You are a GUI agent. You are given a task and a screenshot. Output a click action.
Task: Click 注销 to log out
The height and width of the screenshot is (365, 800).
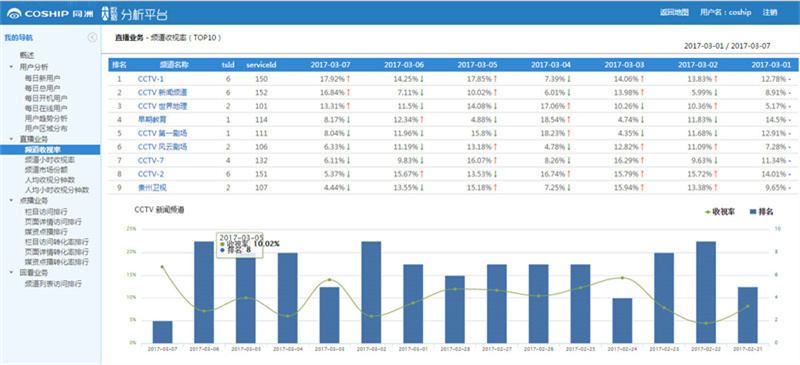pos(770,12)
